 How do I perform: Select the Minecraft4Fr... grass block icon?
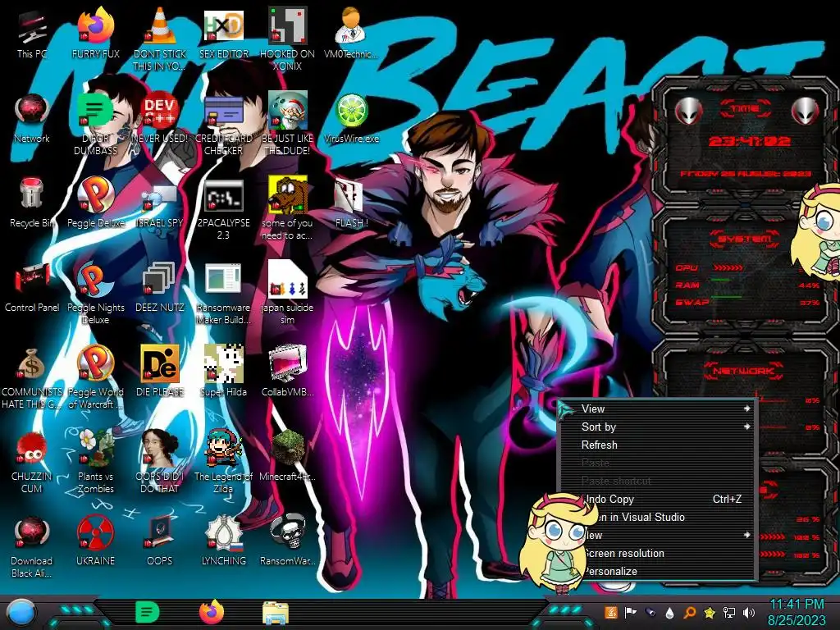[x=288, y=455]
